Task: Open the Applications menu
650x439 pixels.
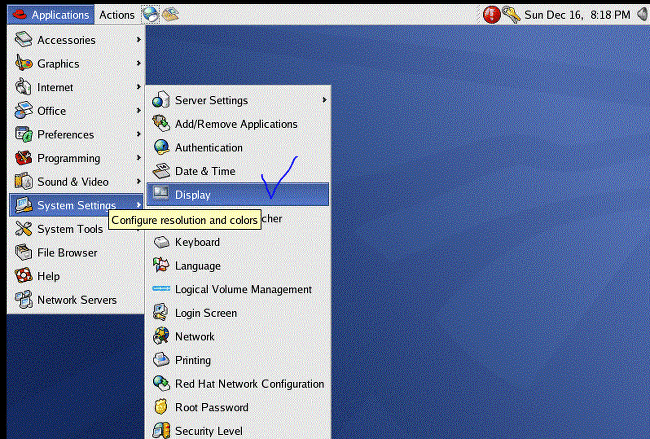Action: pos(51,15)
